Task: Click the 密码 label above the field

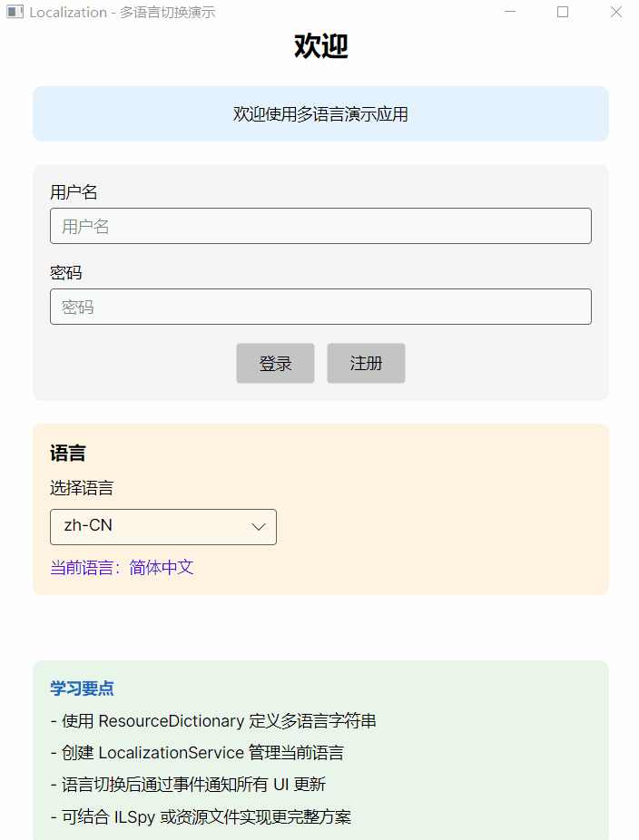Action: tap(65, 273)
